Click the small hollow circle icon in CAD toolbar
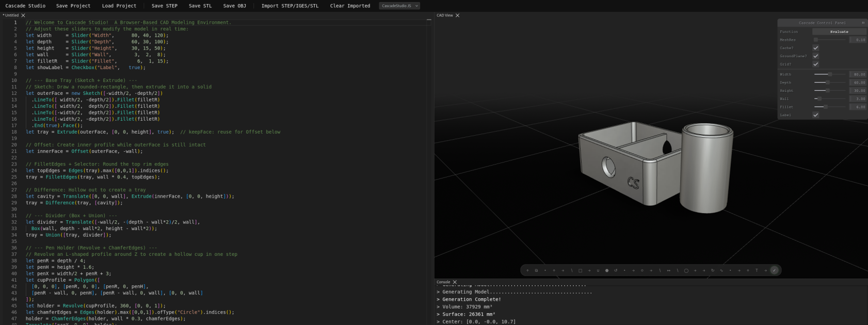This screenshot has height=325, width=868. point(642,270)
